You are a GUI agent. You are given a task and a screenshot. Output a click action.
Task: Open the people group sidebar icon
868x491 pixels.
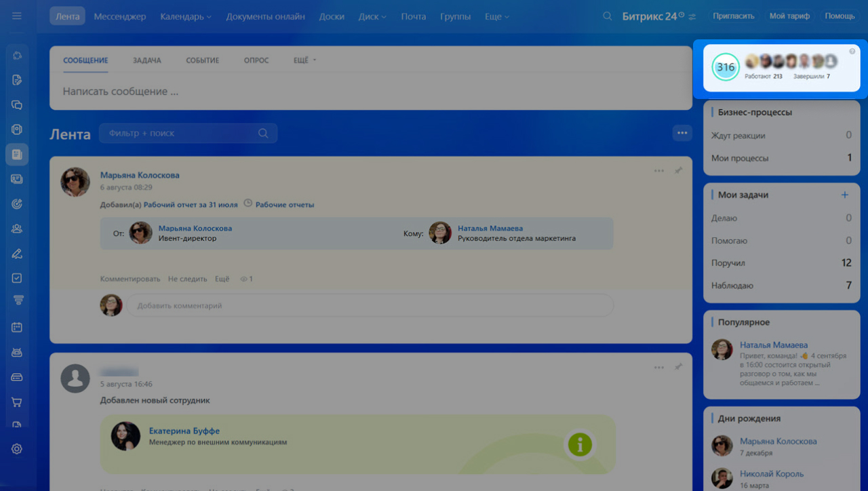[x=17, y=229]
